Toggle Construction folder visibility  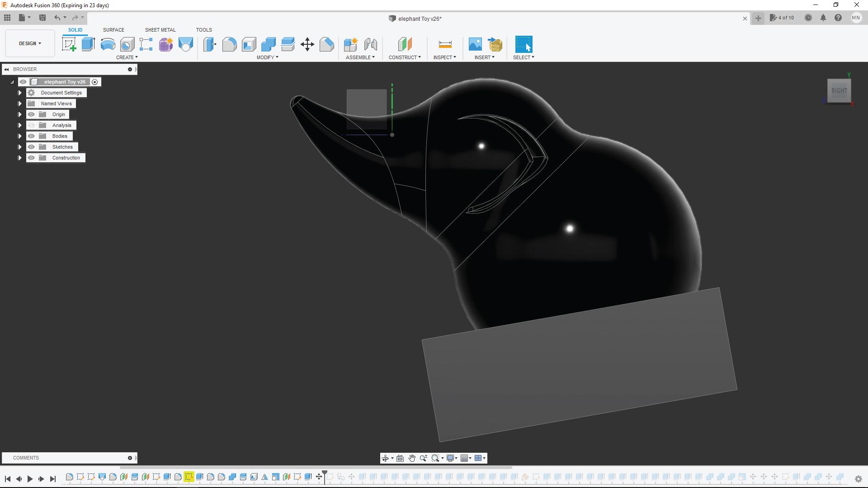tap(31, 158)
